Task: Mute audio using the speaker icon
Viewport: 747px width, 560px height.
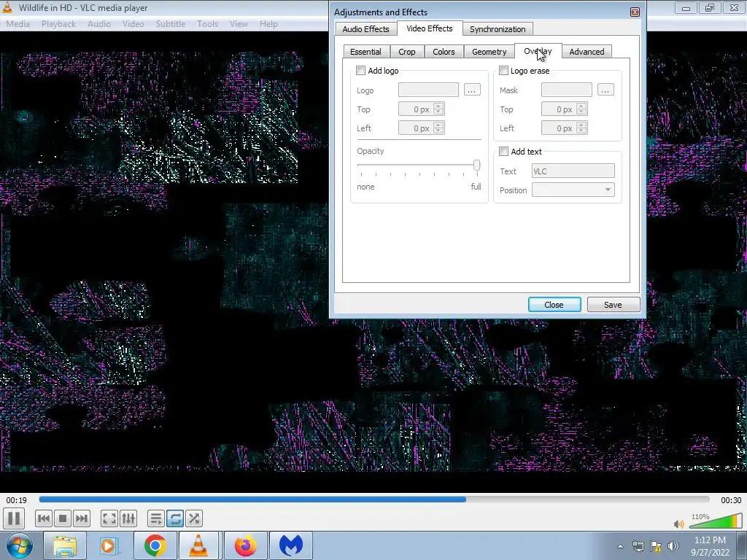Action: coord(678,524)
